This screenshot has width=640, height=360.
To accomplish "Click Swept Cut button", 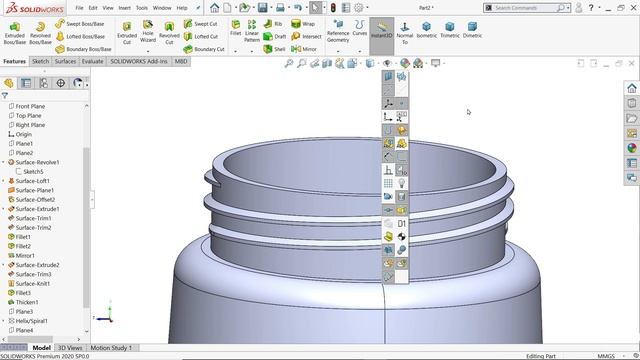I will (x=200, y=24).
